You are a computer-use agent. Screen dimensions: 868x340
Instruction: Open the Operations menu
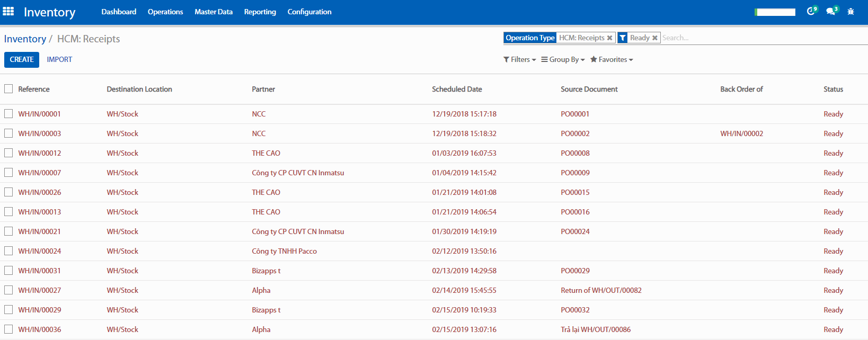165,12
